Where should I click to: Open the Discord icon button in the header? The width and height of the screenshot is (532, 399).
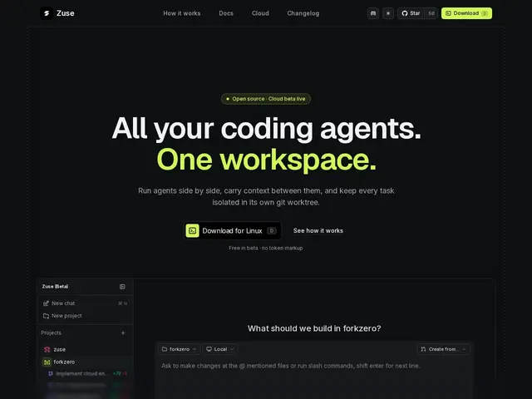pos(373,13)
